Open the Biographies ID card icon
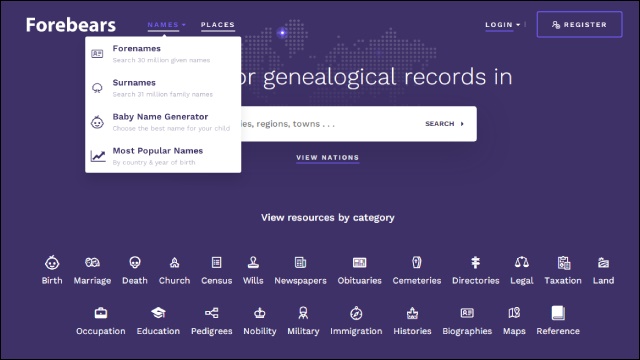 tap(467, 313)
